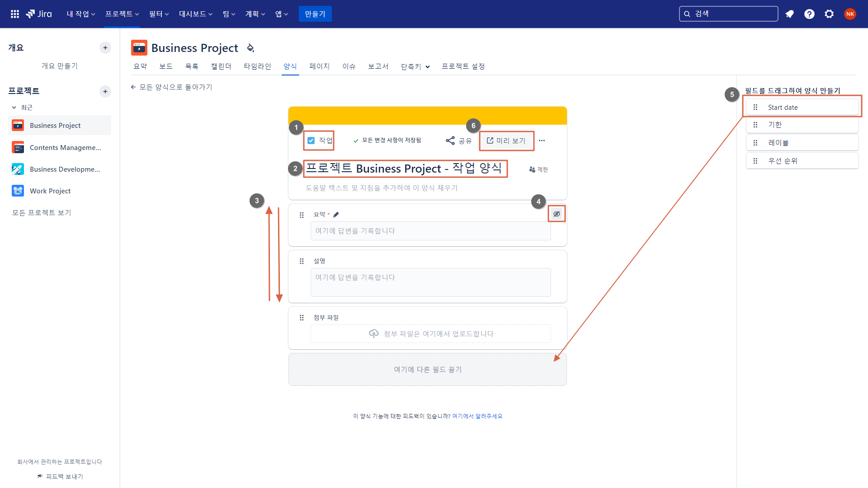Click the paint bucket icon beside Business Project
This screenshot has height=488, width=868.
[250, 47]
